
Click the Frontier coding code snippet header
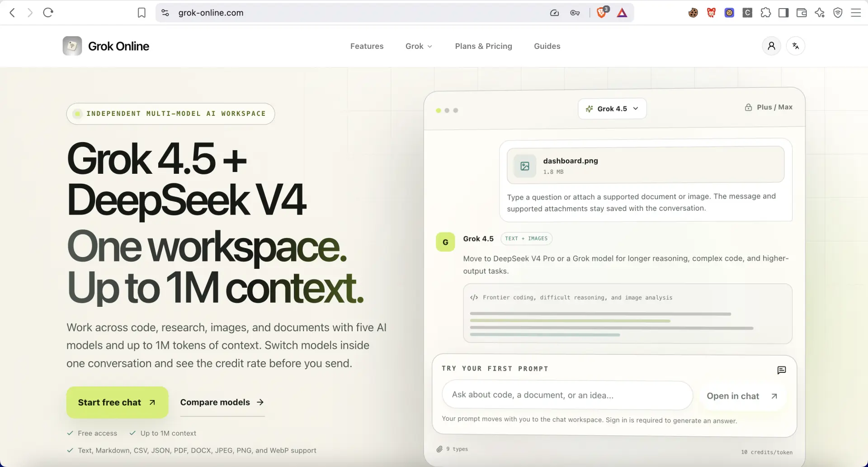(571, 297)
